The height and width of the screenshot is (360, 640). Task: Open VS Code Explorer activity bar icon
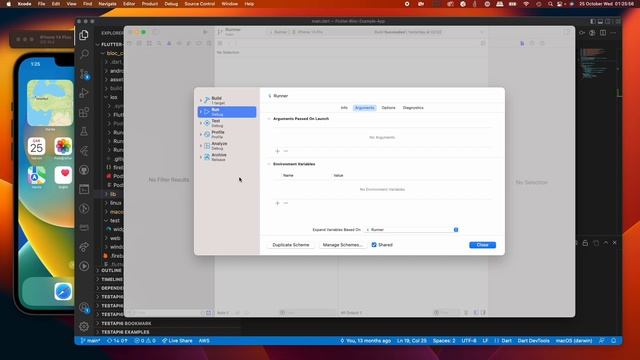[84, 35]
